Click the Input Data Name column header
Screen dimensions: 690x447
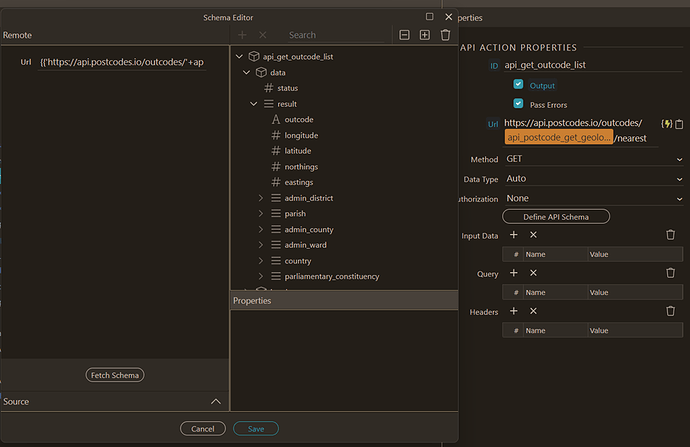pos(555,254)
